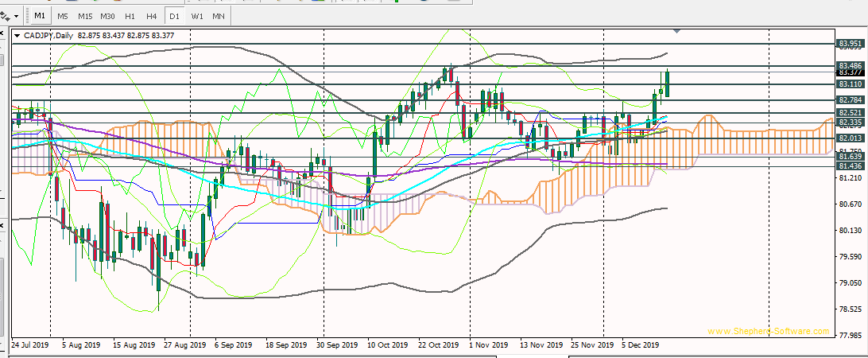The width and height of the screenshot is (868, 358).
Task: Switch to W1 weekly timeframe
Action: pyautogui.click(x=196, y=16)
